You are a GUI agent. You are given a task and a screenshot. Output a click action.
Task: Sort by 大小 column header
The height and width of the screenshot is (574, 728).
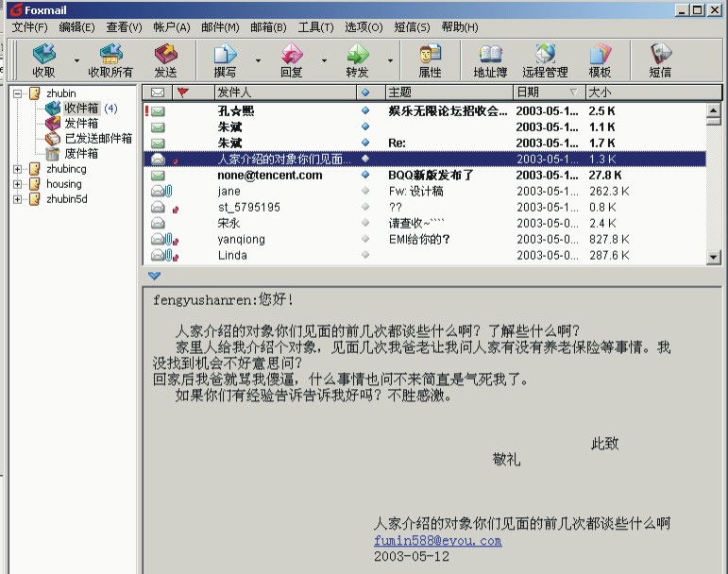pos(653,93)
